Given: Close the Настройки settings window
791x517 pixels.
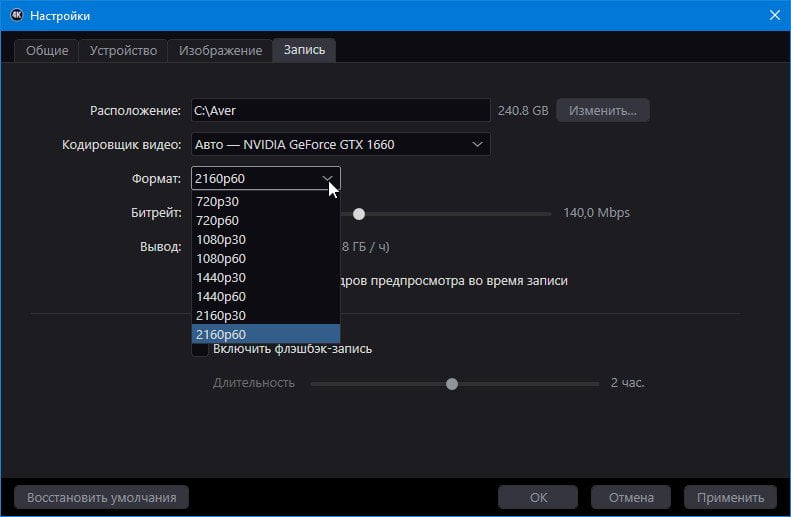Looking at the screenshot, I should (775, 15).
